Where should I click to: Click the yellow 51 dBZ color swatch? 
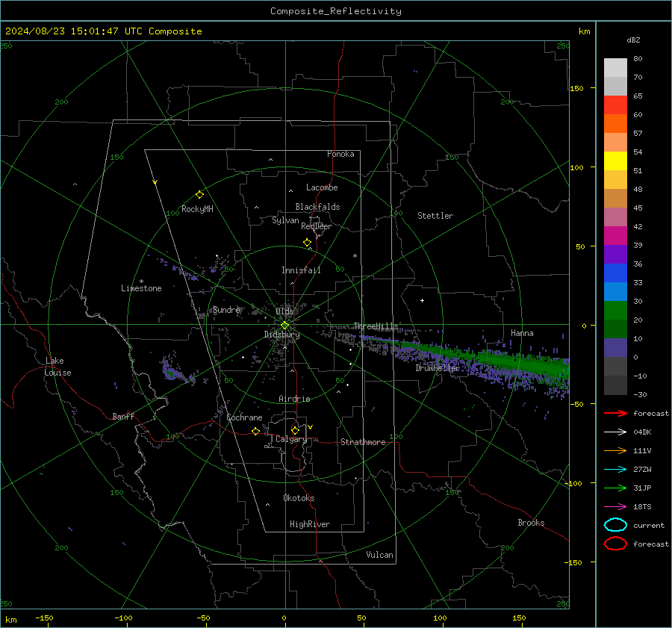coord(615,161)
